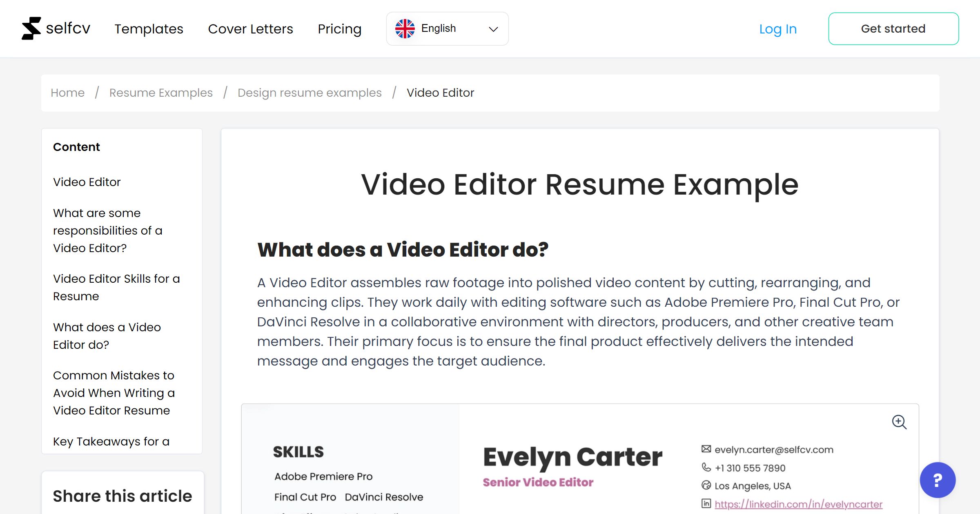Click the Share this article heading
Image resolution: width=980 pixels, height=514 pixels.
point(122,496)
